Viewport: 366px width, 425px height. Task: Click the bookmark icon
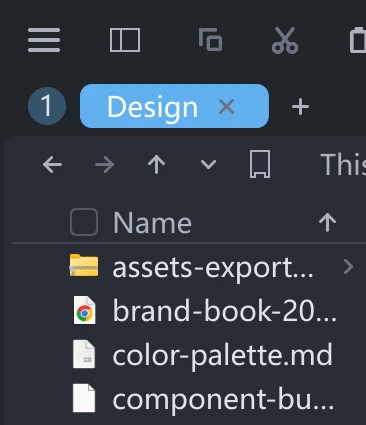(x=260, y=164)
